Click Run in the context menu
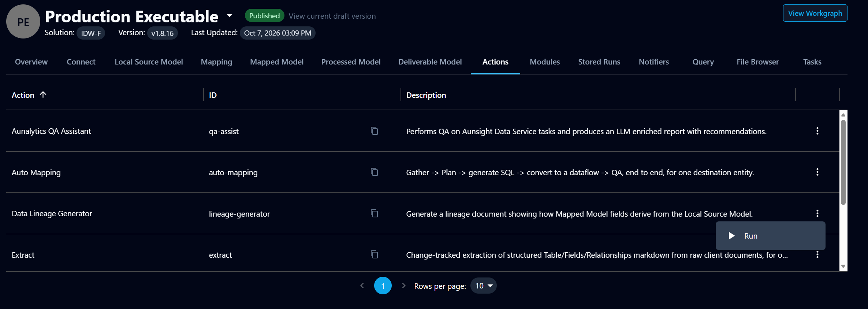This screenshot has height=309, width=868. tap(770, 236)
